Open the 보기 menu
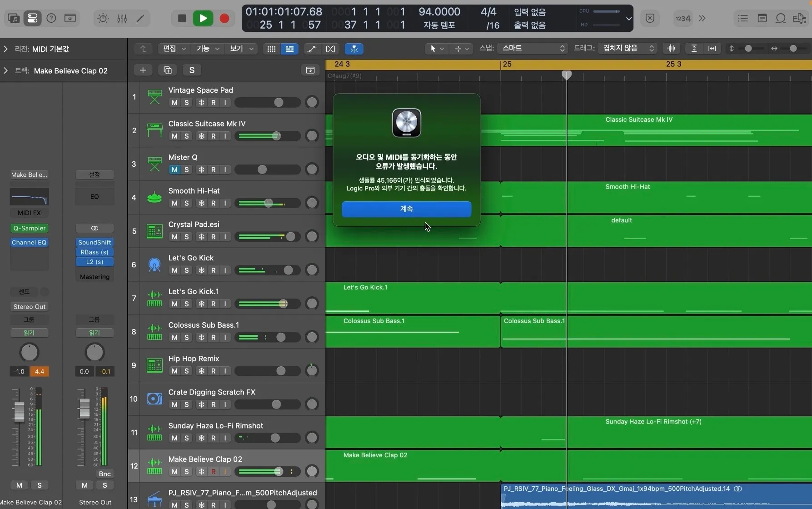 pos(241,49)
